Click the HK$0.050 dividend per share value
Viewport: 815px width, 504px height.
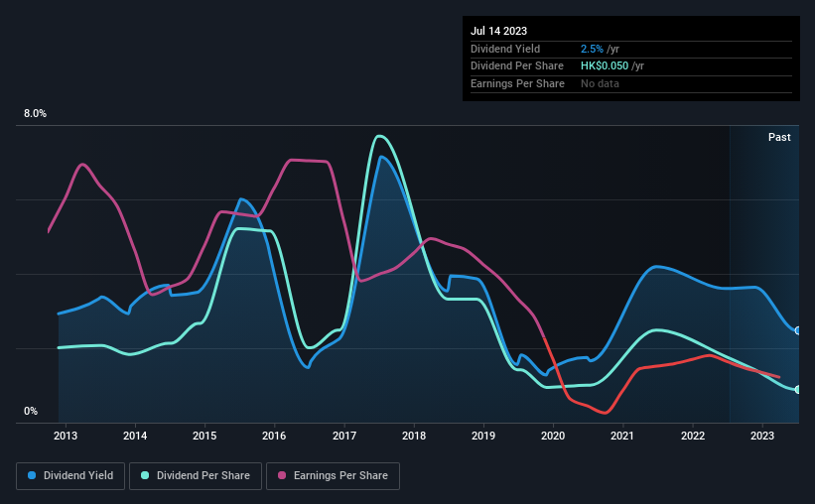(x=605, y=66)
